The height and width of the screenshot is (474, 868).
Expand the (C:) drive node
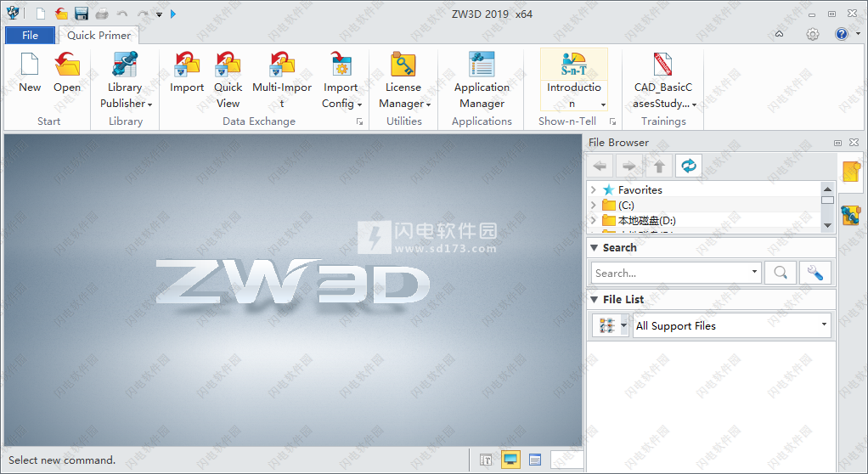pos(594,205)
